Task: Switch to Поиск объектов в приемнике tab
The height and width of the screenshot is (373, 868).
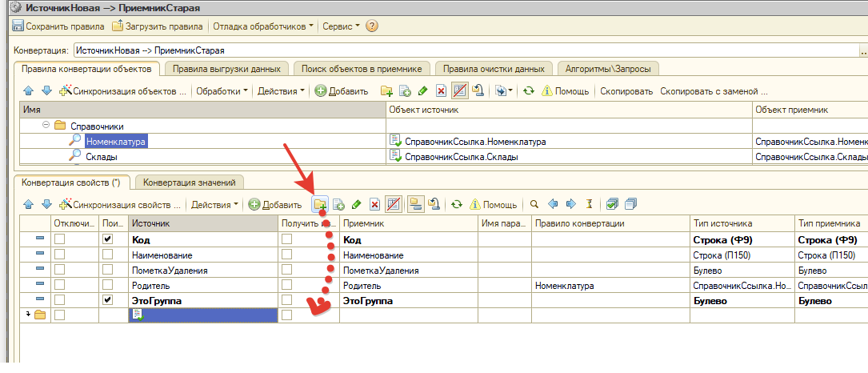Action: (362, 69)
